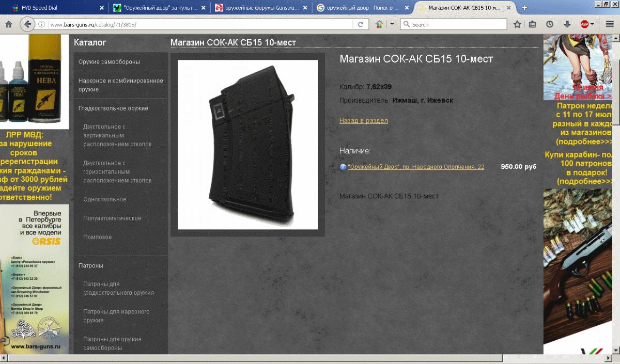Select Гладкоствольное оружие in the catalog
The image size is (620, 364).
[113, 108]
